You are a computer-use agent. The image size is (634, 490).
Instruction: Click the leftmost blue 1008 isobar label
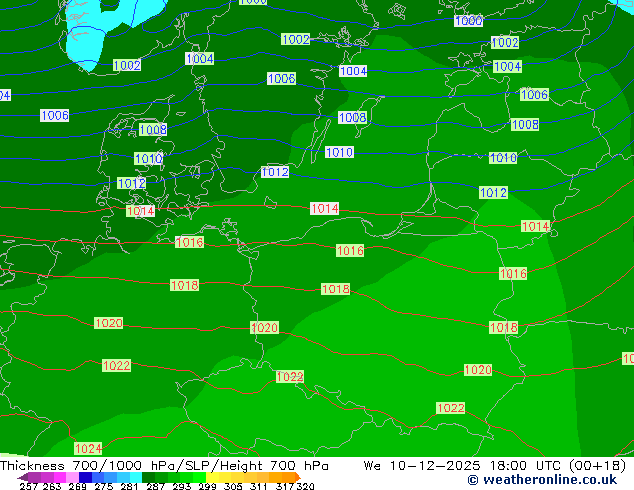coord(153,129)
